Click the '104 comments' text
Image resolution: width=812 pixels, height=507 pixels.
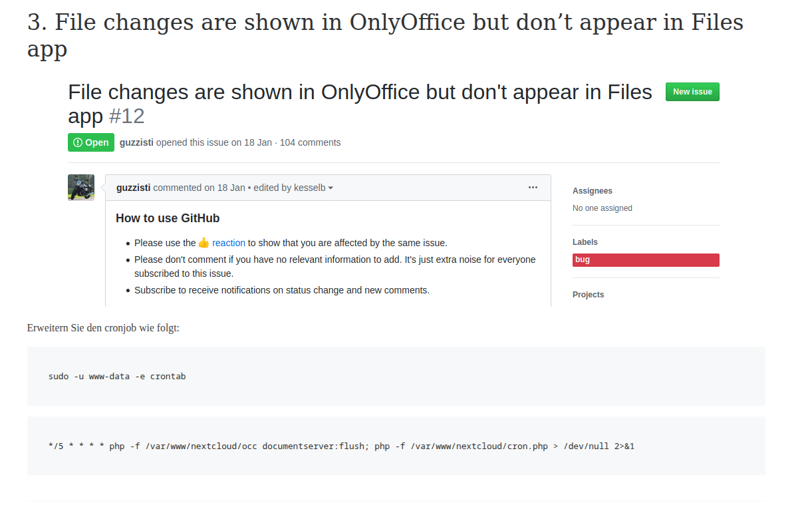coord(310,142)
